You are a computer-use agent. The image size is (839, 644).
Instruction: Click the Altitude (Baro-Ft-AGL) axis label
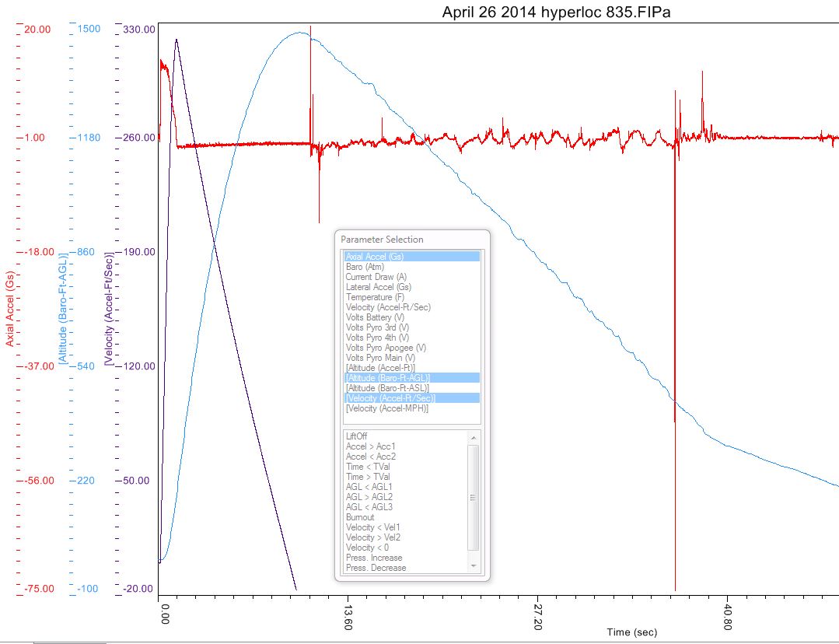[x=62, y=310]
